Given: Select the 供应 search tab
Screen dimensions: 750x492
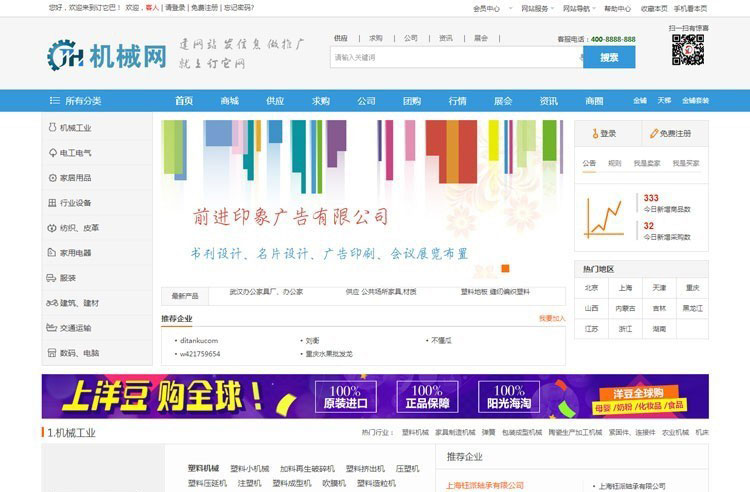Looking at the screenshot, I should [341, 38].
